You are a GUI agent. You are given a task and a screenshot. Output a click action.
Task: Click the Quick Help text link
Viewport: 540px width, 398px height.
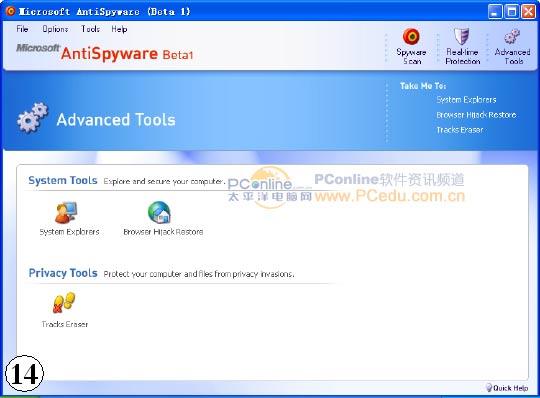(510, 388)
